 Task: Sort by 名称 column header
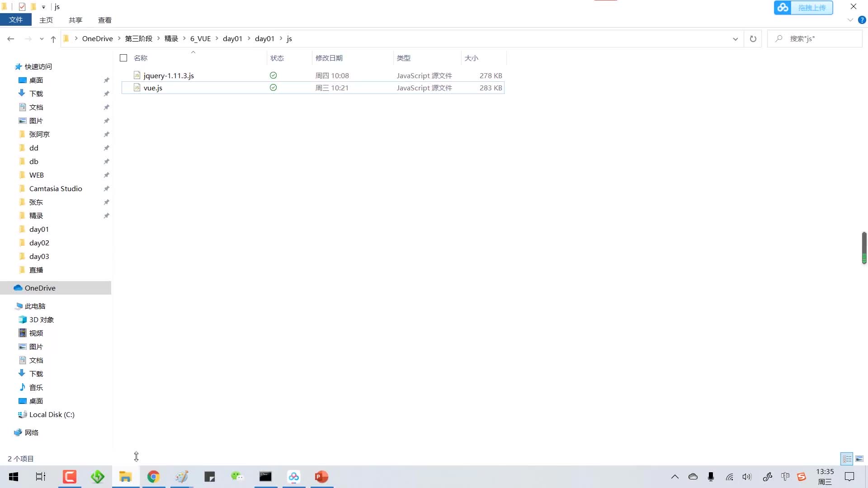[141, 58]
